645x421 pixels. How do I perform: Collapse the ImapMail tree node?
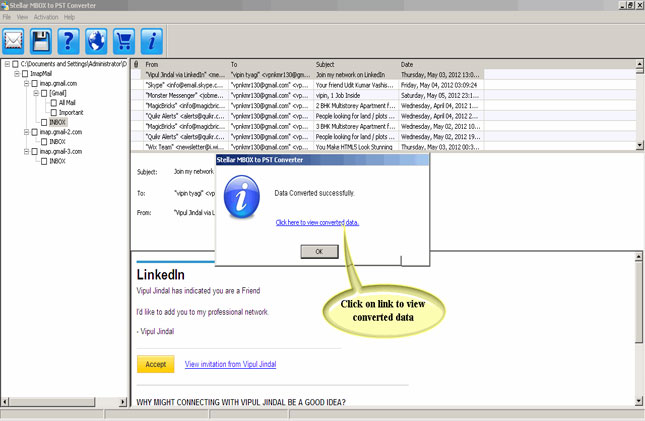click(x=17, y=74)
